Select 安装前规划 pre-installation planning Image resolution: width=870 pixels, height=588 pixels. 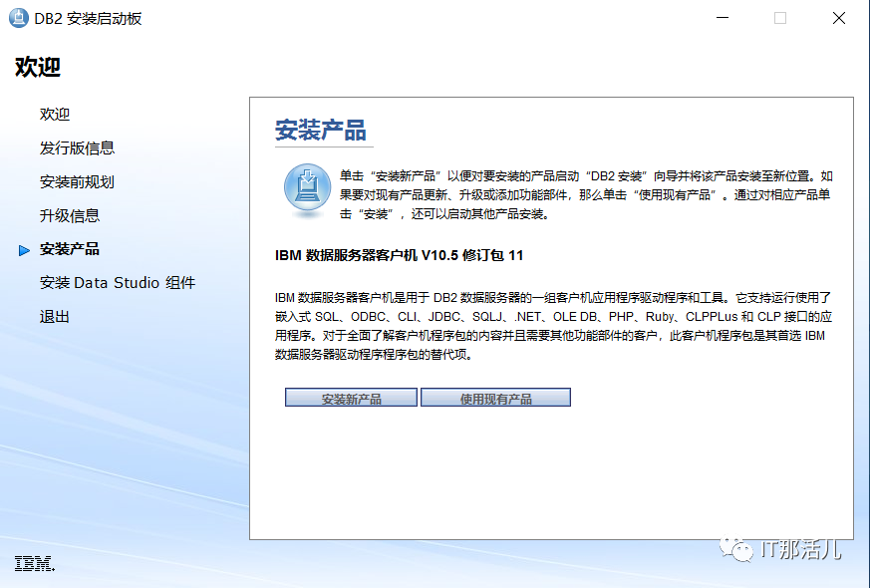click(77, 182)
